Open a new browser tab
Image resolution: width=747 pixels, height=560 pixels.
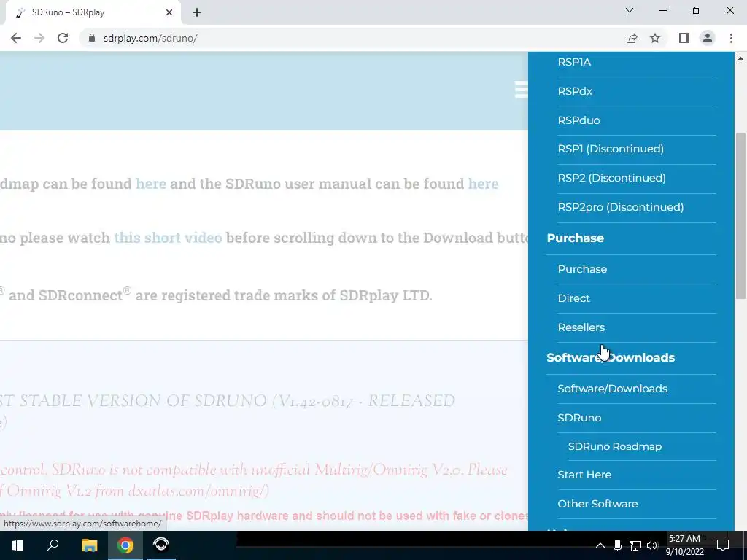click(197, 12)
